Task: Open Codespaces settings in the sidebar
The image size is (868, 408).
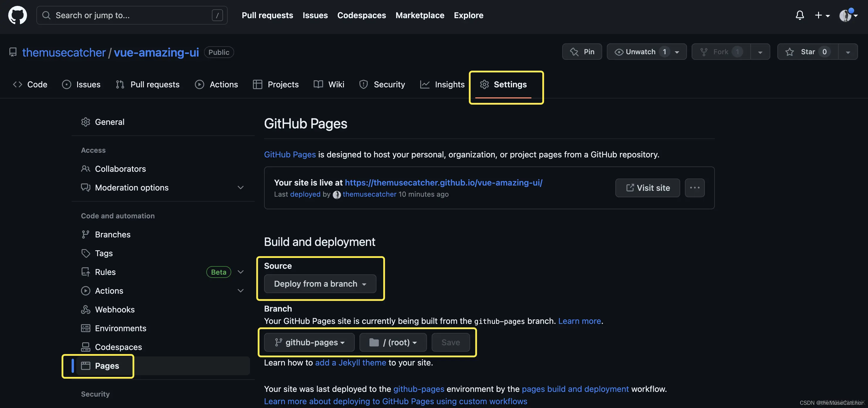Action: click(x=118, y=347)
